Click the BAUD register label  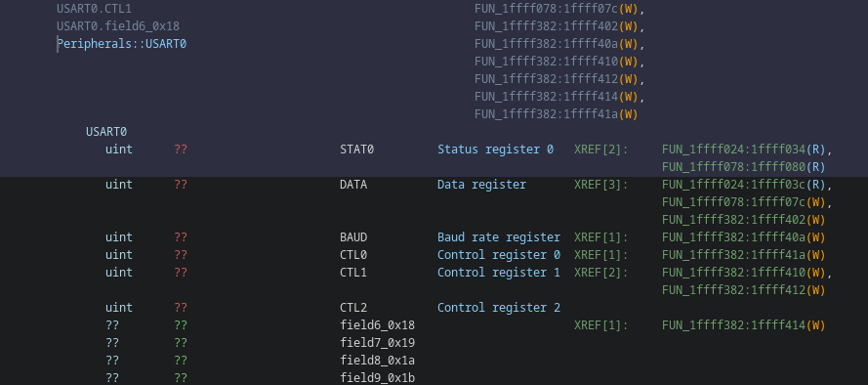pyautogui.click(x=353, y=237)
